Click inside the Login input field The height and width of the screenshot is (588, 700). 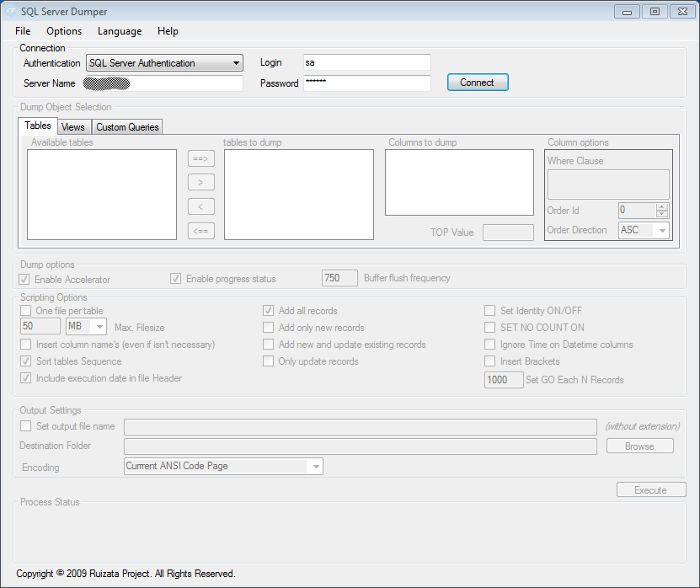(x=366, y=62)
